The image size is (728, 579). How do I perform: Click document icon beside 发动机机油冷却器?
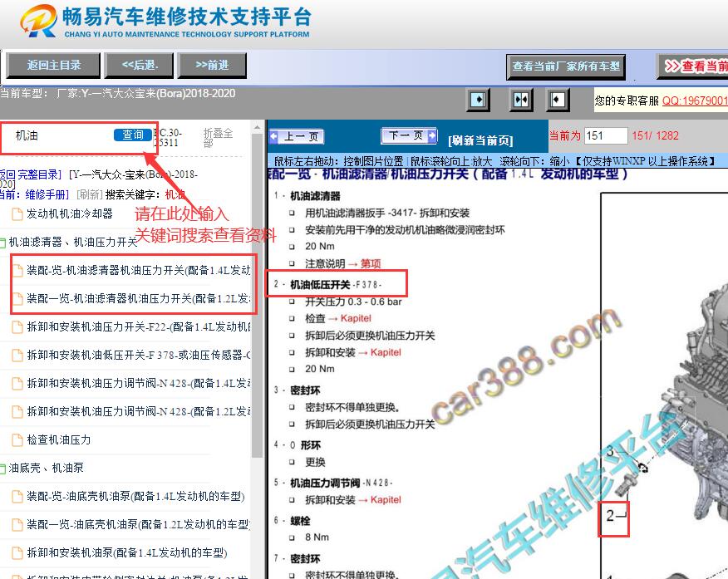(17, 214)
